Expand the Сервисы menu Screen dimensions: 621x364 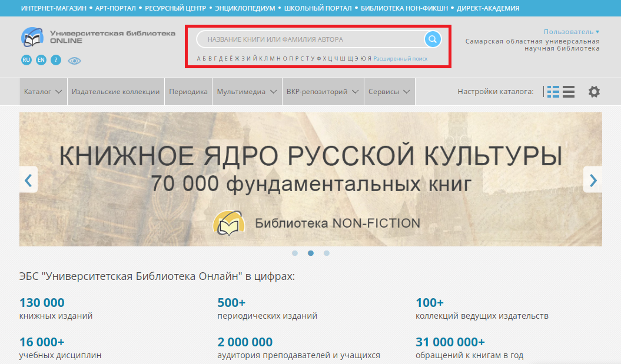[389, 91]
